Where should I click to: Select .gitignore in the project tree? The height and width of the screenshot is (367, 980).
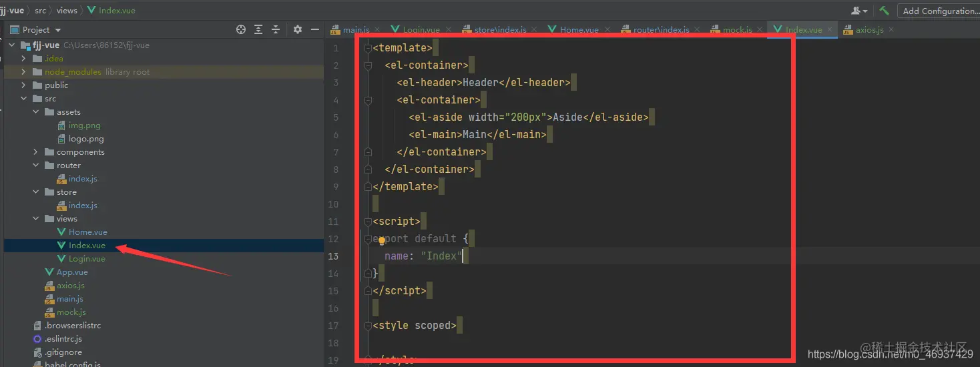click(63, 352)
